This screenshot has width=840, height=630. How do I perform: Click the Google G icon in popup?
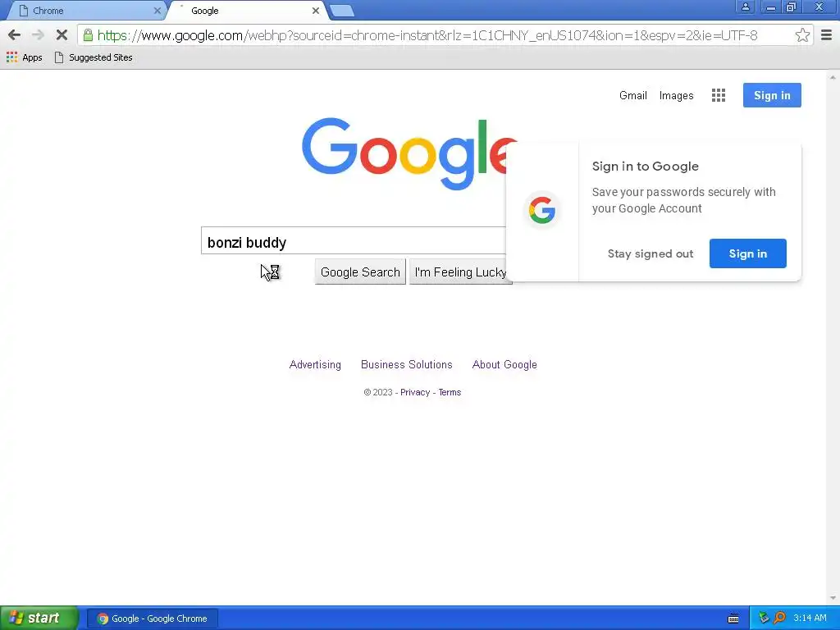pos(541,210)
